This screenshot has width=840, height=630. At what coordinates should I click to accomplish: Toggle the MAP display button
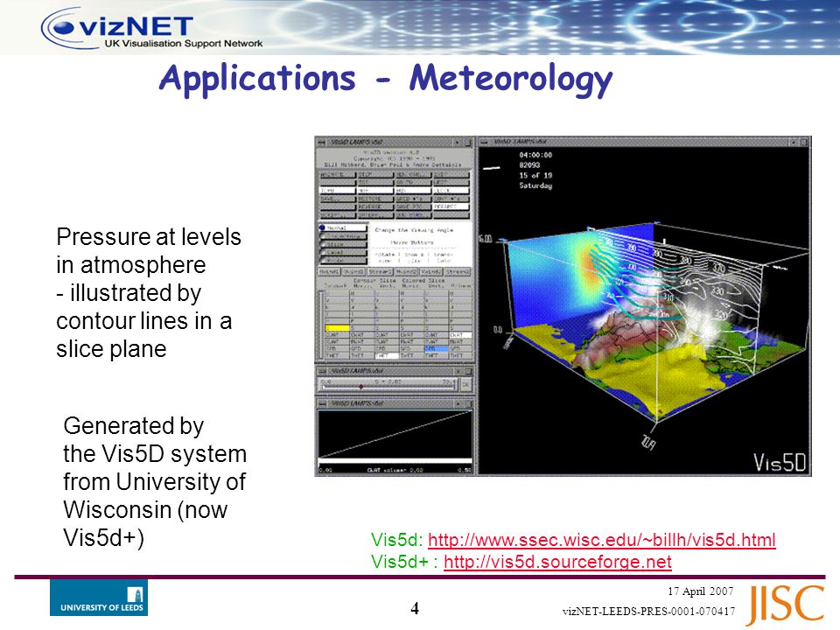(x=375, y=191)
